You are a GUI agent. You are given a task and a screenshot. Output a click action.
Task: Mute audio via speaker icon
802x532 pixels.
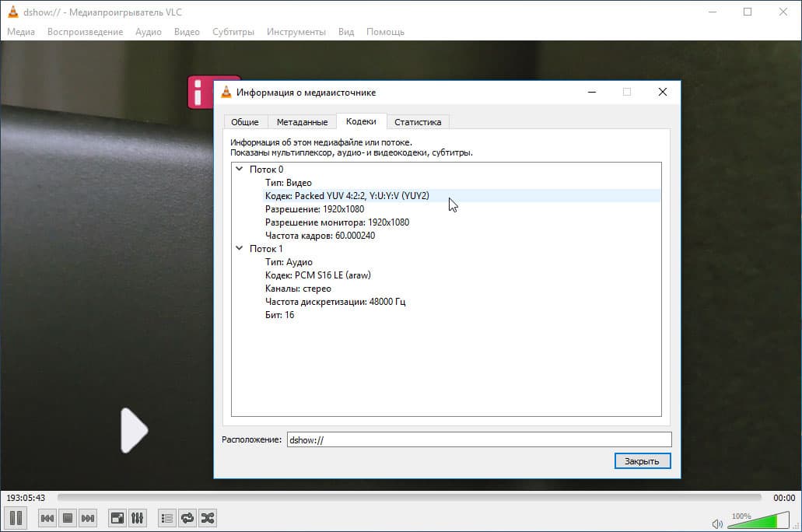717,523
